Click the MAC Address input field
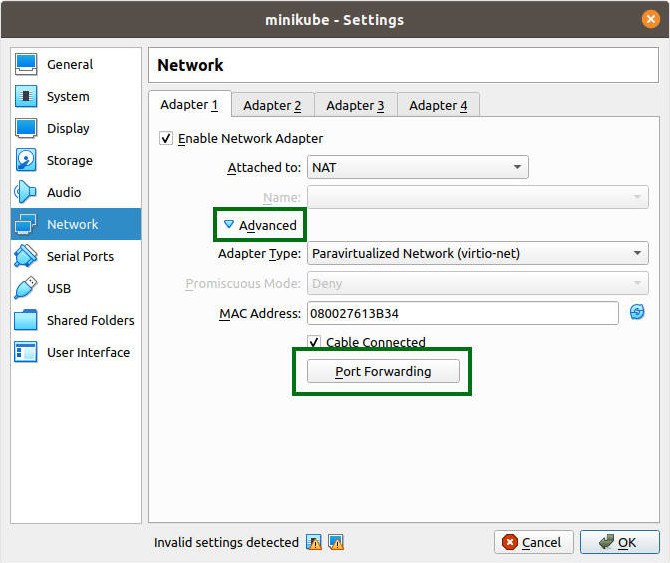Viewport: 670px width, 563px height. click(x=462, y=313)
